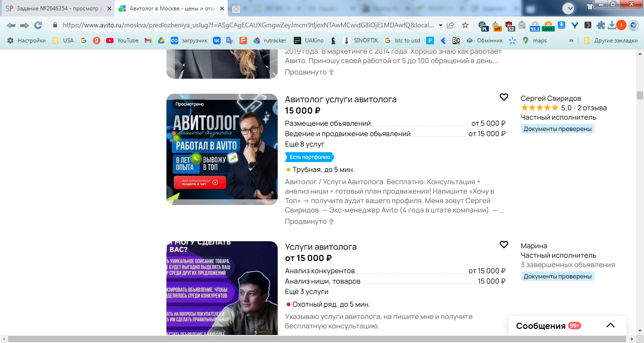Open the PL globe proxy extension
The height and width of the screenshot is (343, 644).
[483, 25]
